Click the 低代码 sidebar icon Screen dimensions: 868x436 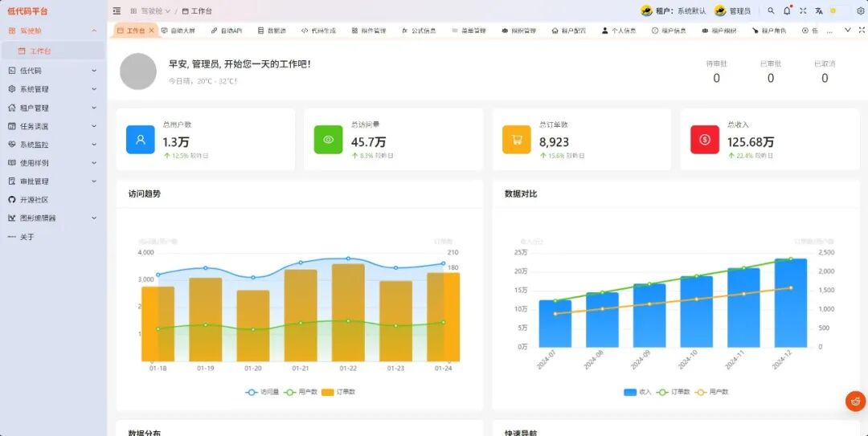point(11,71)
